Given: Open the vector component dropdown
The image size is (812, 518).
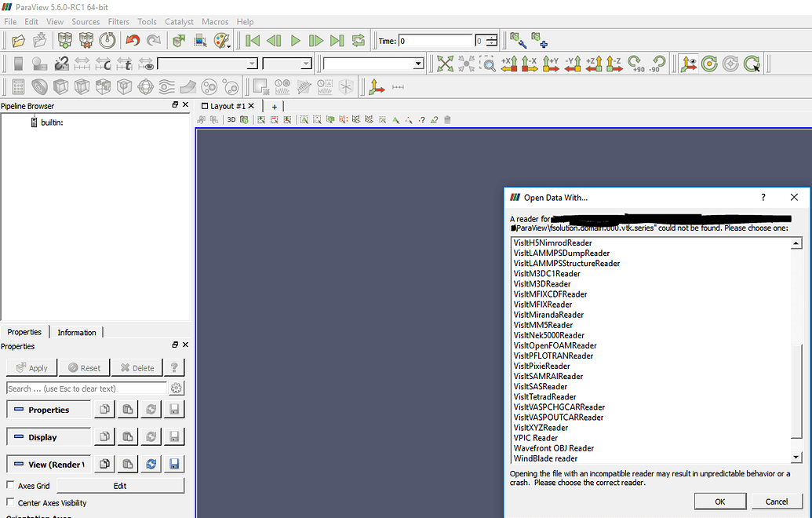Looking at the screenshot, I should point(287,64).
